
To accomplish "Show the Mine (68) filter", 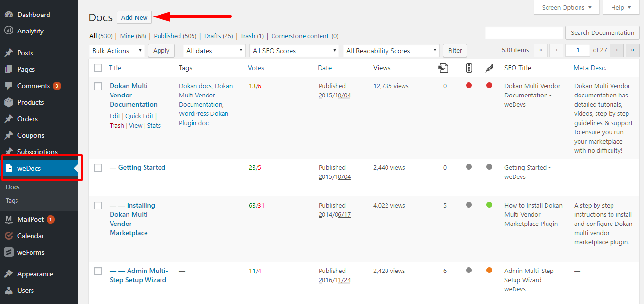I will (133, 36).
